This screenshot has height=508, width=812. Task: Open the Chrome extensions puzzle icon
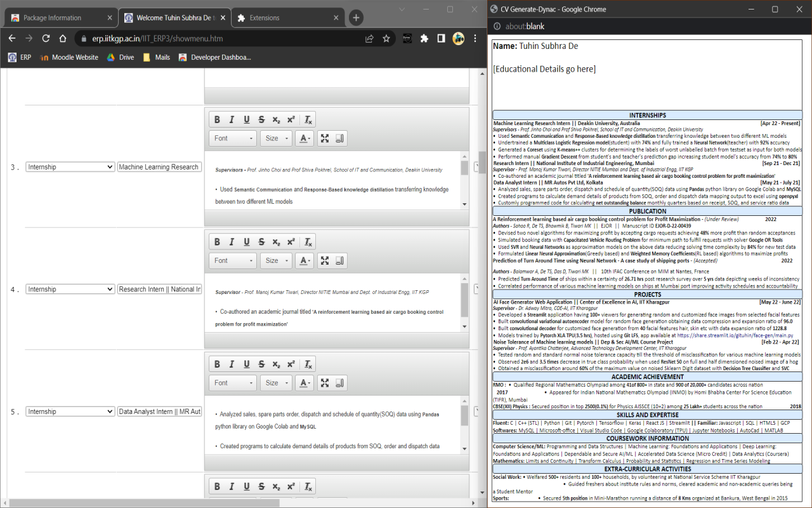click(424, 39)
